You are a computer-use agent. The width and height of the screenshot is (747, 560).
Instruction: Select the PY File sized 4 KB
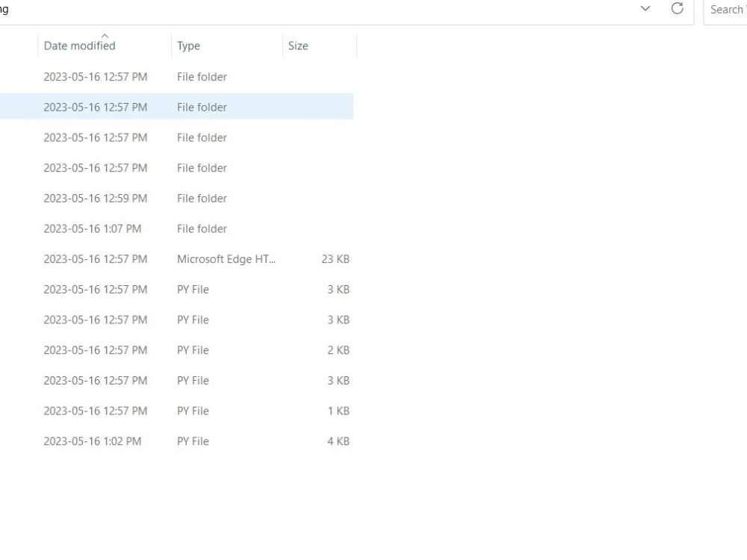(177, 441)
